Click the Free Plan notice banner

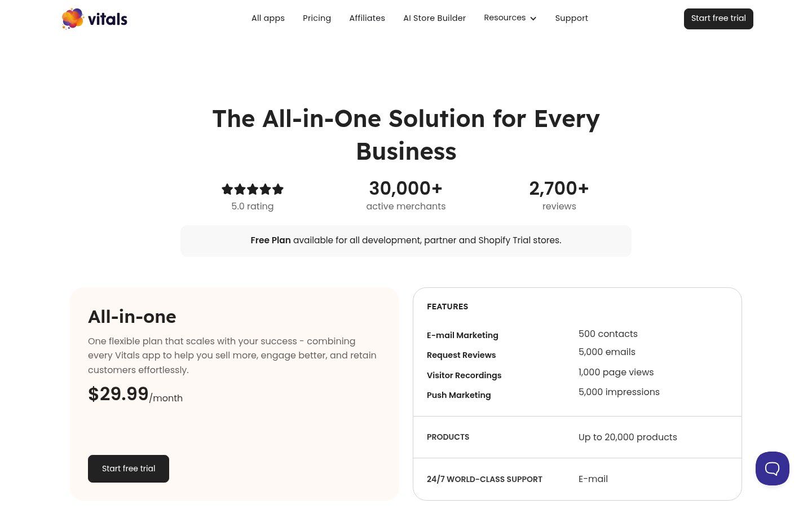coord(406,240)
